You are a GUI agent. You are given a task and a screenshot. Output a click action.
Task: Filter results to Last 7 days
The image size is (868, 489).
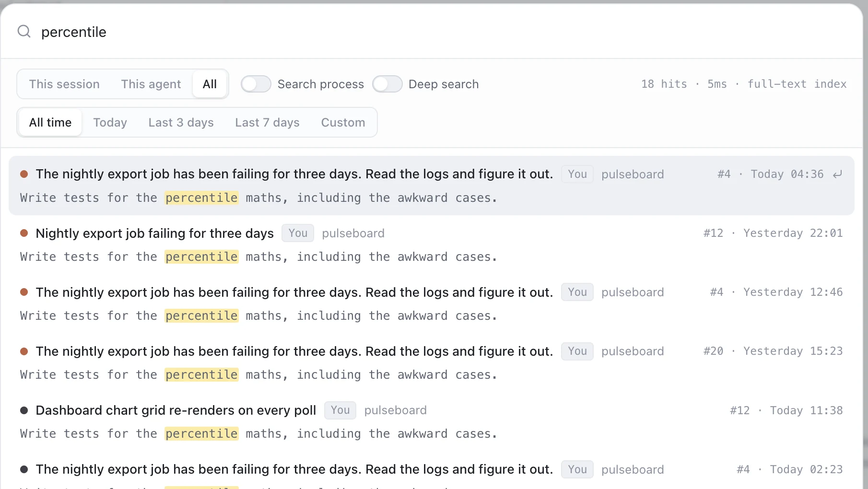pyautogui.click(x=267, y=123)
